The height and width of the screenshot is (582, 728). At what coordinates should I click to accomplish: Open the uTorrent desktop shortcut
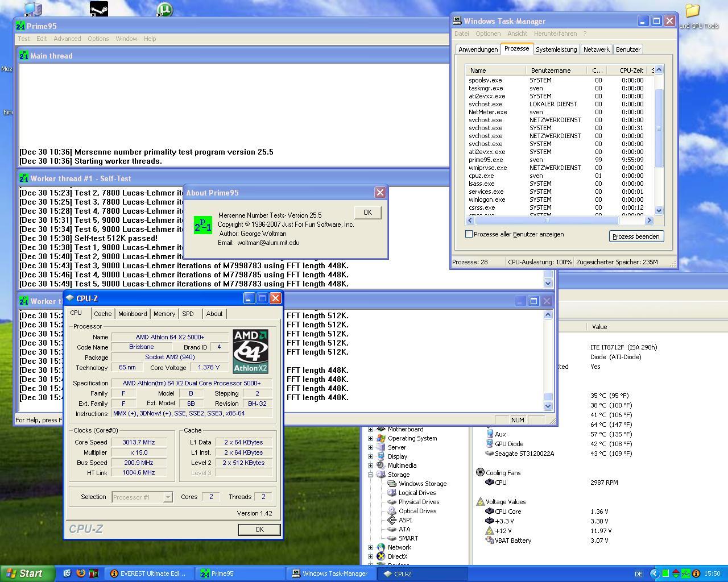tap(164, 9)
